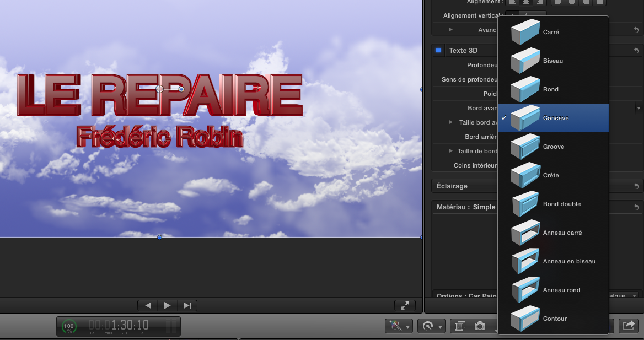Click the Matériau : Simple header
Viewport: 644px width, 340px height.
(x=466, y=207)
